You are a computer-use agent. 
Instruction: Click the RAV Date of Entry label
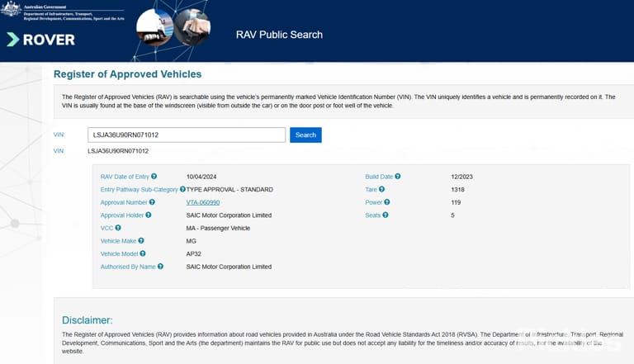point(125,177)
